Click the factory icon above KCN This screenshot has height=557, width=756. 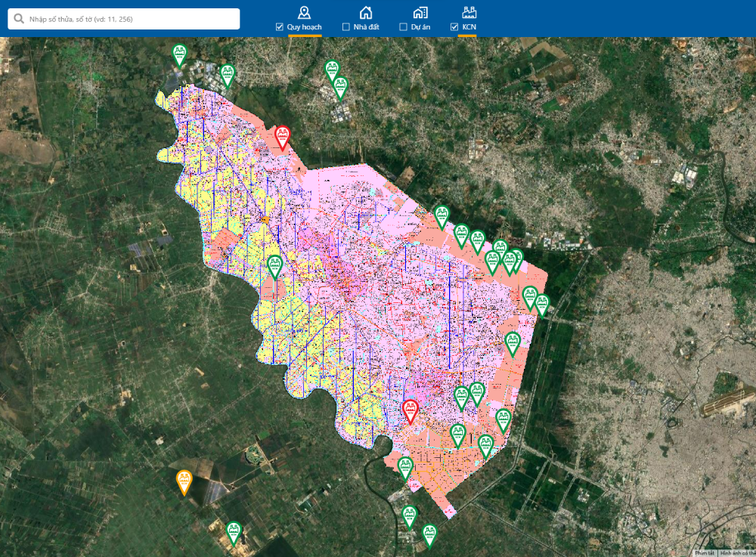(469, 11)
